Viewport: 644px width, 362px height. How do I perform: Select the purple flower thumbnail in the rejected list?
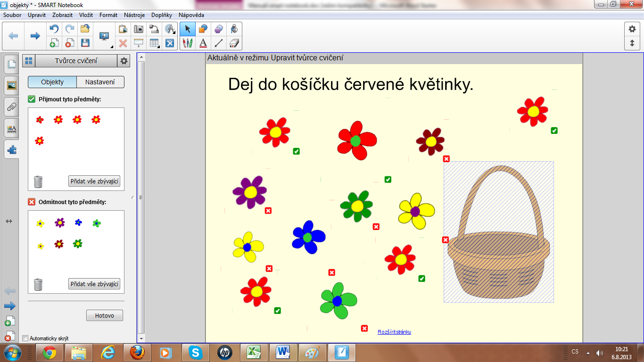click(59, 222)
